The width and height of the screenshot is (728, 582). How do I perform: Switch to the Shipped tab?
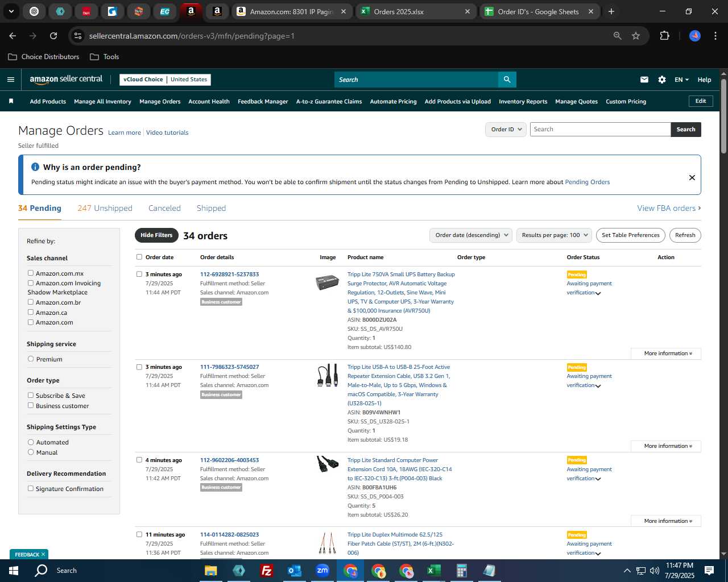(x=211, y=209)
